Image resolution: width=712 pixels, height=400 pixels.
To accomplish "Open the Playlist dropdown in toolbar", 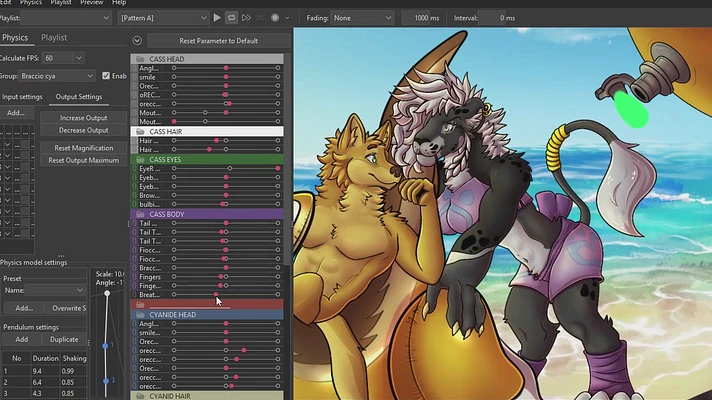I will click(66, 18).
